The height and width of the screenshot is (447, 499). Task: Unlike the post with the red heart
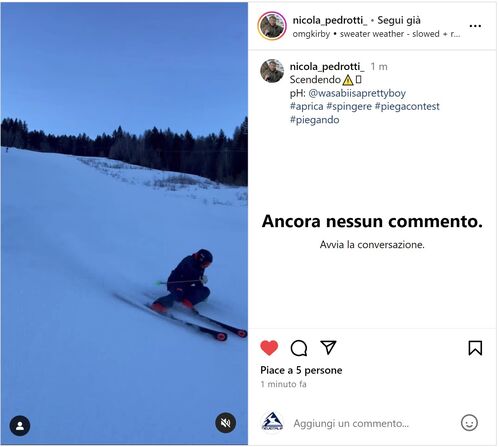(269, 348)
